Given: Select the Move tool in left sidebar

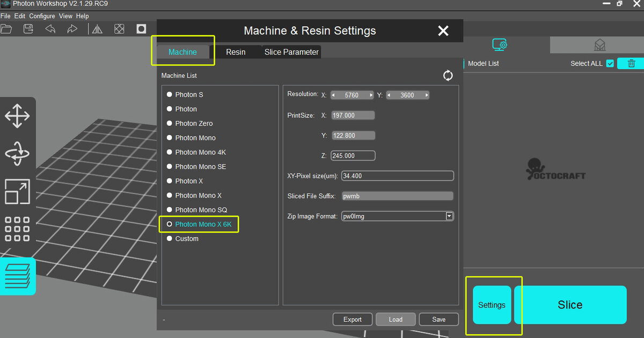Looking at the screenshot, I should point(17,116).
